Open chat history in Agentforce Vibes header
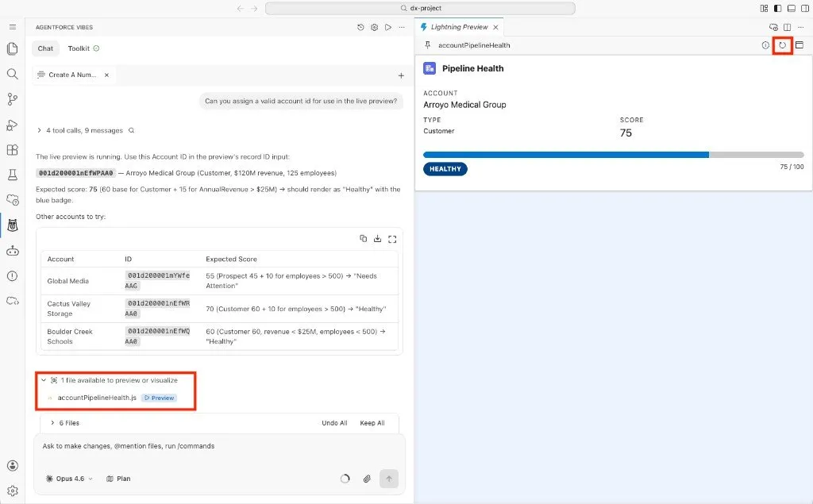 [360, 27]
